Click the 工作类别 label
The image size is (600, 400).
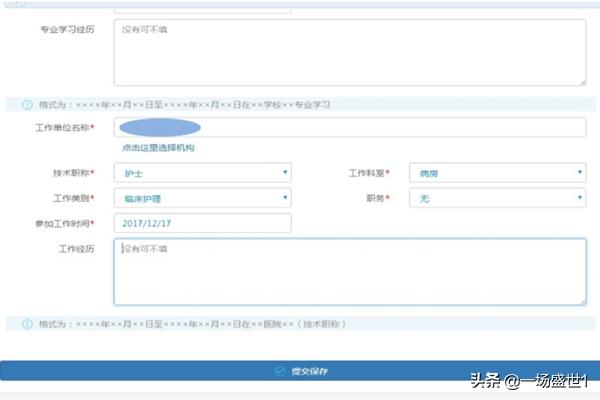(x=73, y=198)
